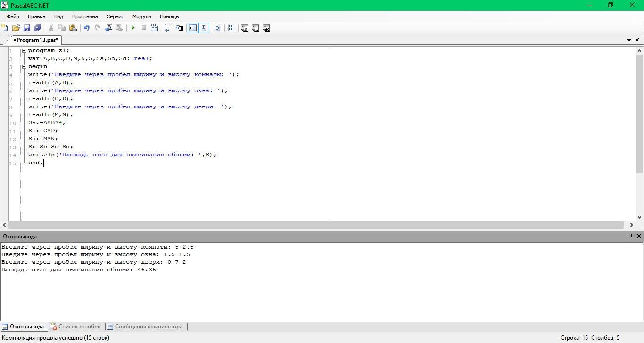Click the 'Столбец 5' status bar entry

point(605,338)
